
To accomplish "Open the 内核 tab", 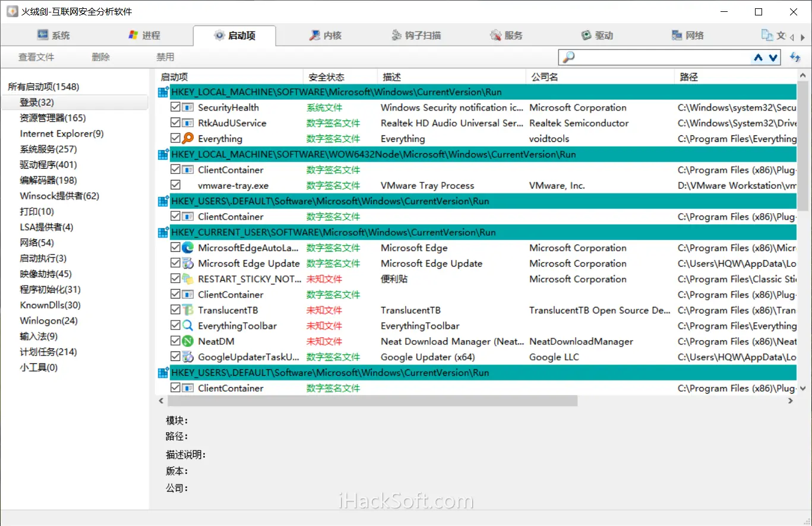I will (325, 36).
